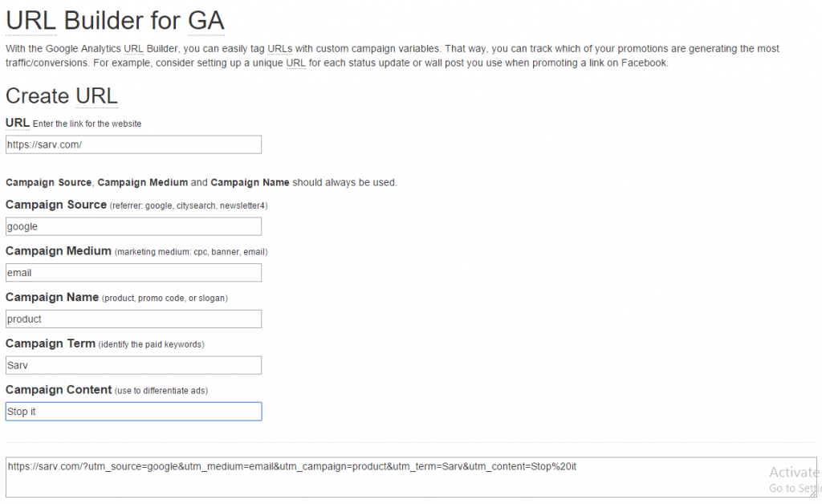The image size is (822, 504).
Task: Click the bold 'Campaign Content' field label
Action: pyautogui.click(x=59, y=390)
